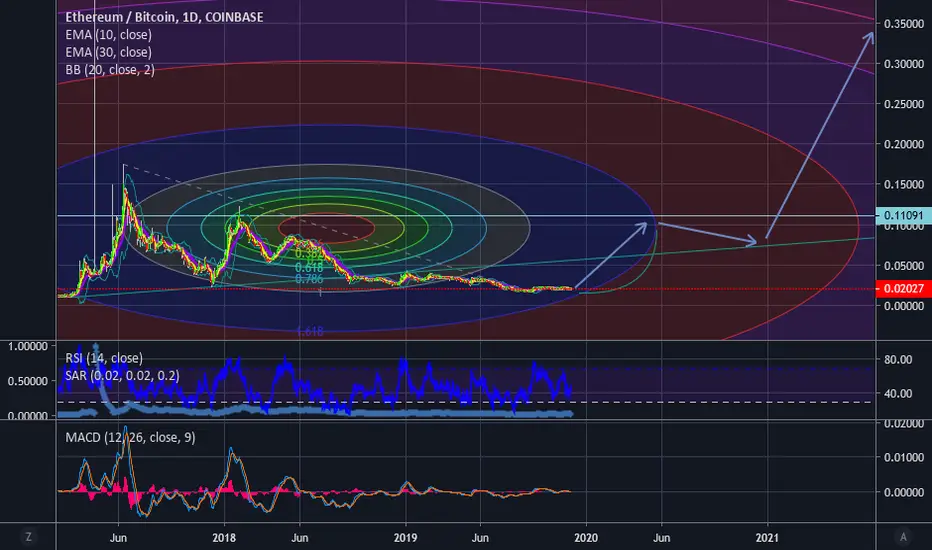Open the RSI (14, close) indicator label

[104, 358]
